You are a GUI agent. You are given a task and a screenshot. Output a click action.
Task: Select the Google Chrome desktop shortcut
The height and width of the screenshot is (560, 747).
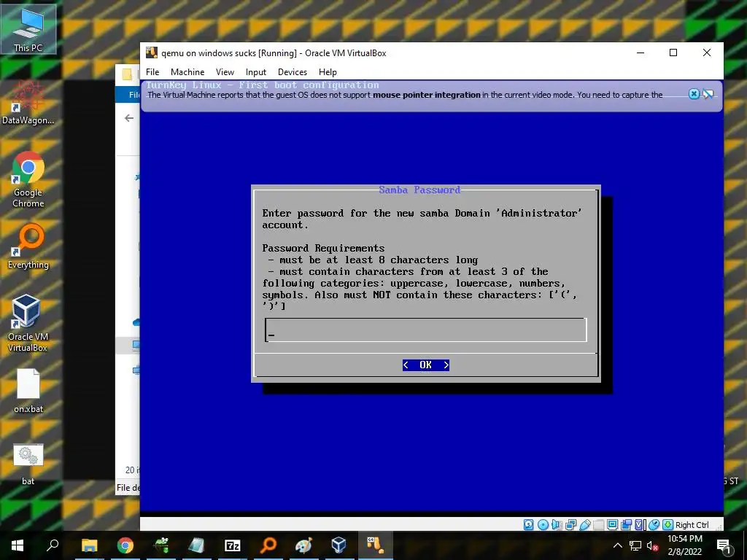28,180
